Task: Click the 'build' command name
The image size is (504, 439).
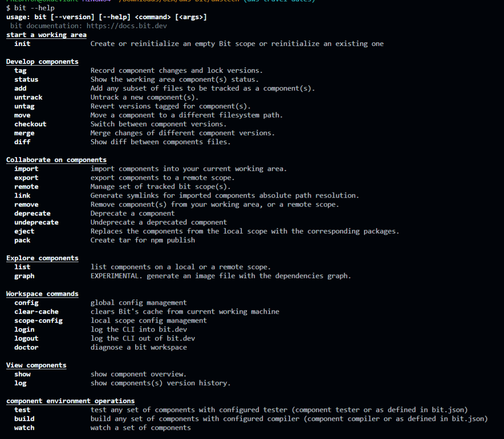Action: pos(24,419)
